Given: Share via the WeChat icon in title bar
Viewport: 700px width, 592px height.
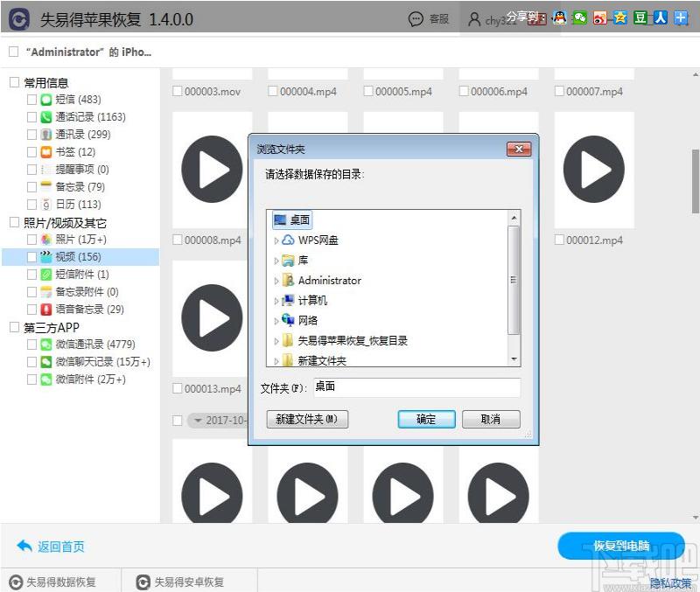Looking at the screenshot, I should [x=579, y=17].
